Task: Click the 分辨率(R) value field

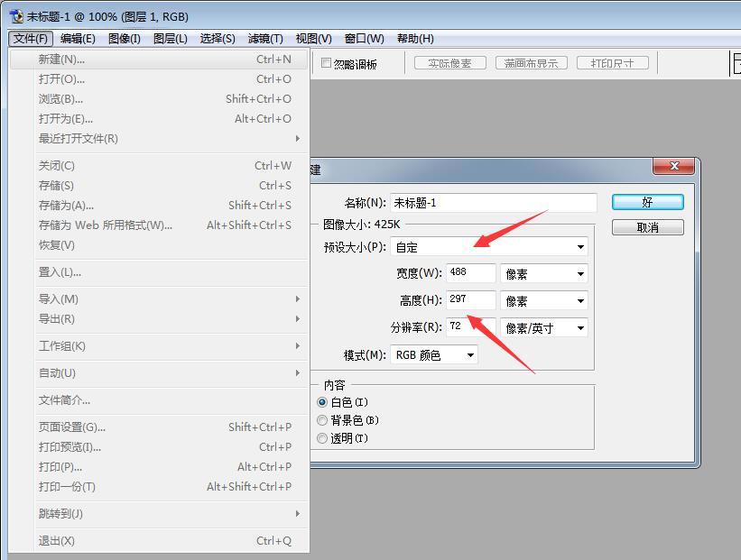Action: point(471,326)
